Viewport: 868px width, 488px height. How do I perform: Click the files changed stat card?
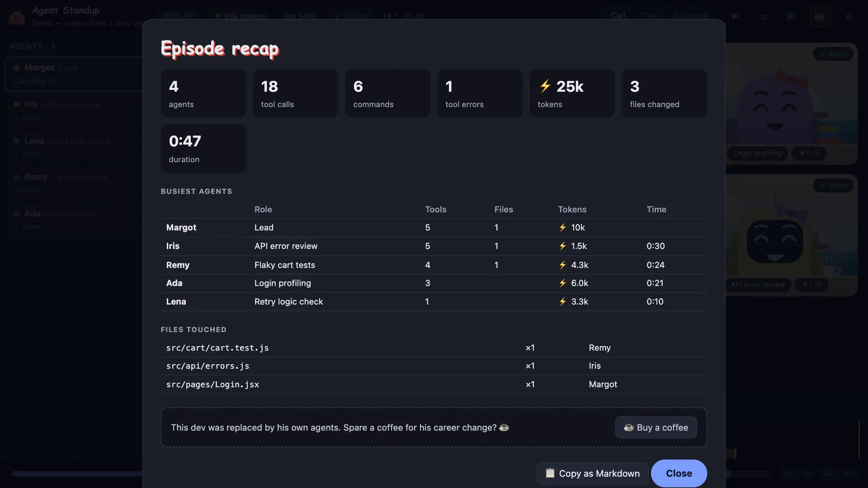665,93
